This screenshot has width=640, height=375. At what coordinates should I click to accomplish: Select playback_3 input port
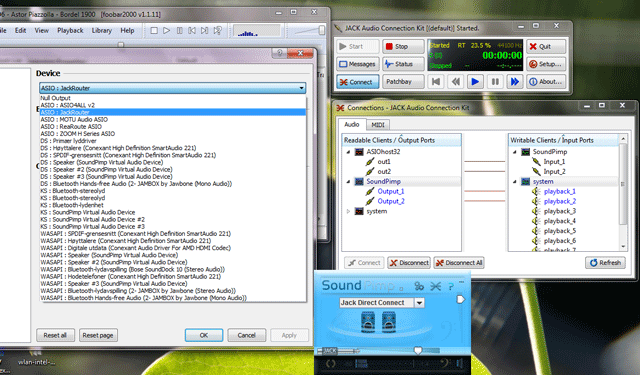pyautogui.click(x=560, y=211)
